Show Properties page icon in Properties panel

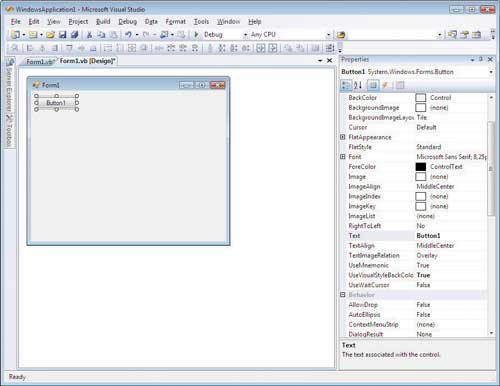pyautogui.click(x=373, y=86)
